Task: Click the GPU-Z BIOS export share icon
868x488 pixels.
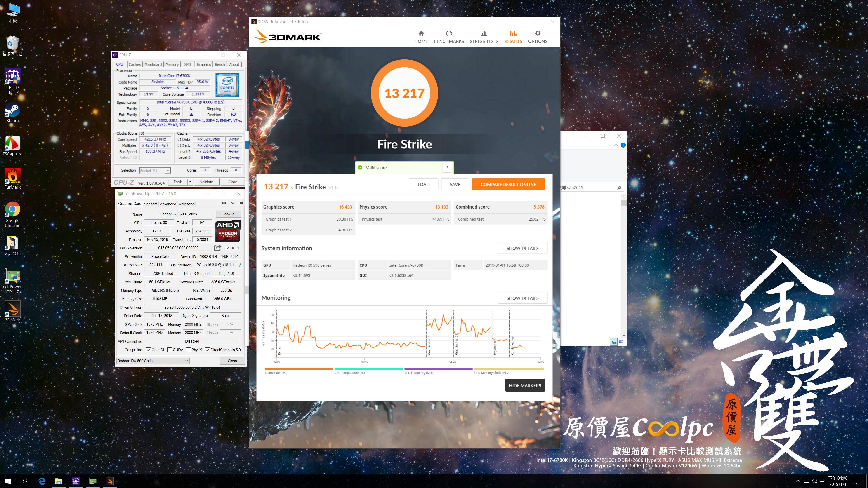Action: click(x=218, y=248)
